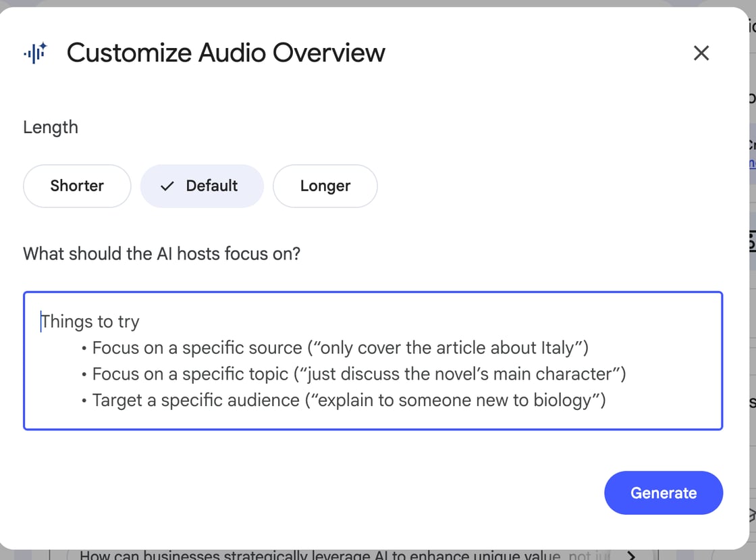756x560 pixels.
Task: Click the right-arrow chevron beside the suggested question
Action: click(632, 555)
